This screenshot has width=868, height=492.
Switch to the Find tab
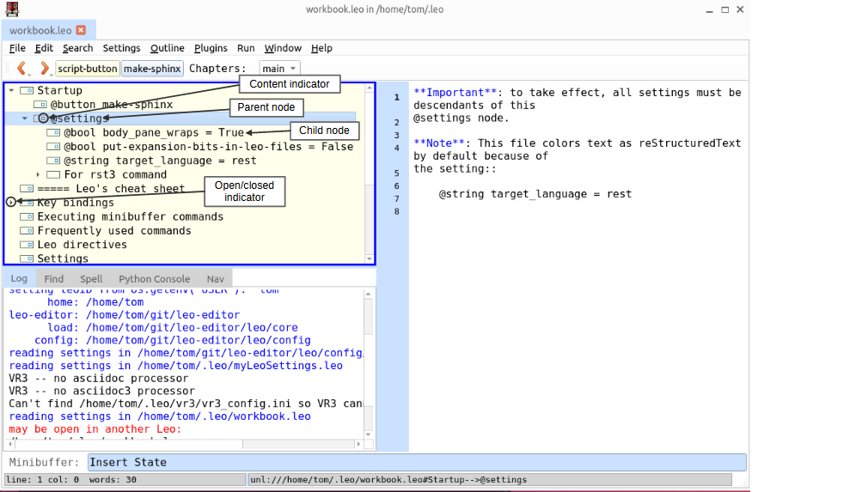(x=53, y=278)
